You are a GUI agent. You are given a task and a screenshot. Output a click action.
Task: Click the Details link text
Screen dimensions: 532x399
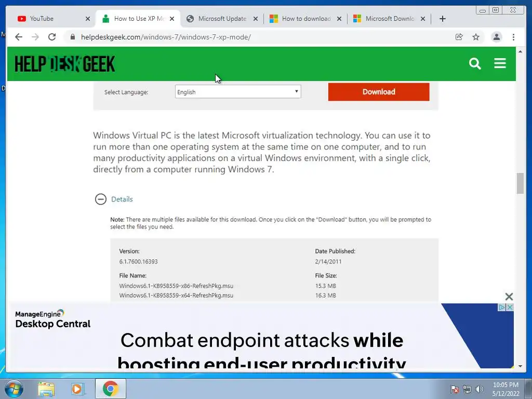(122, 199)
